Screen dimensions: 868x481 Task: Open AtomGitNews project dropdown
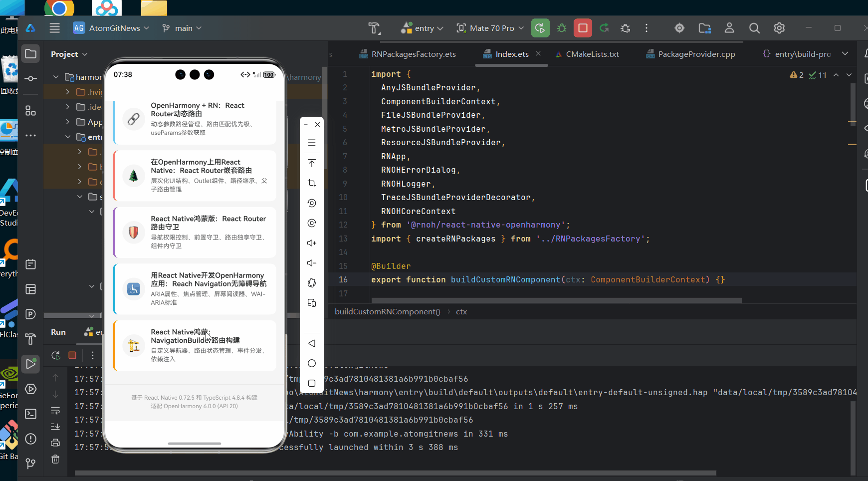click(x=111, y=28)
